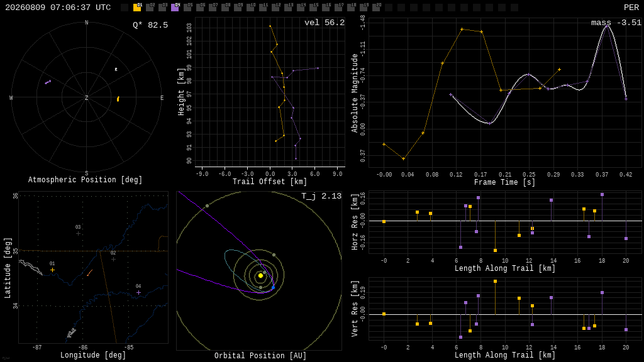Click the blue Earth dot in orbit plot
Screen dimensions: 644x362
273,288
